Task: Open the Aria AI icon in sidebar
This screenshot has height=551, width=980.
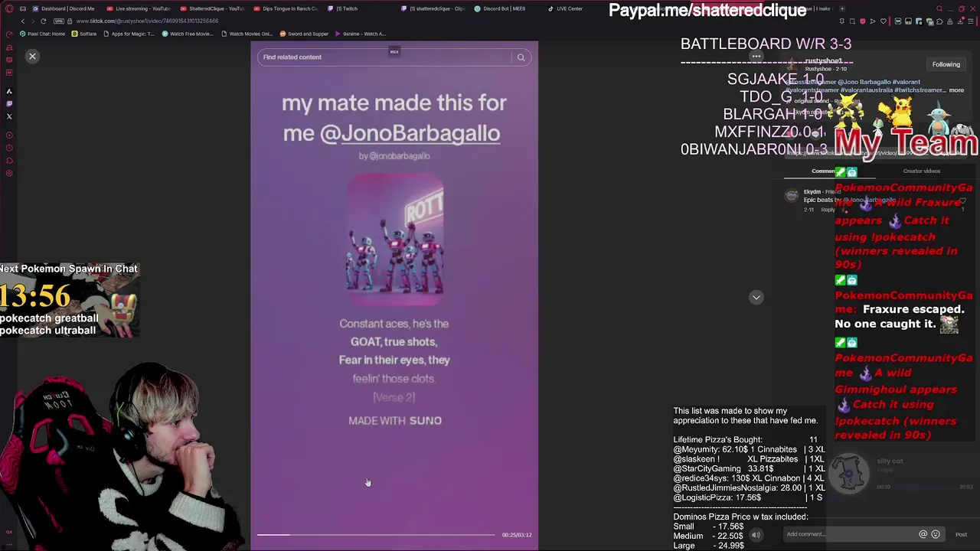Action: (9, 91)
